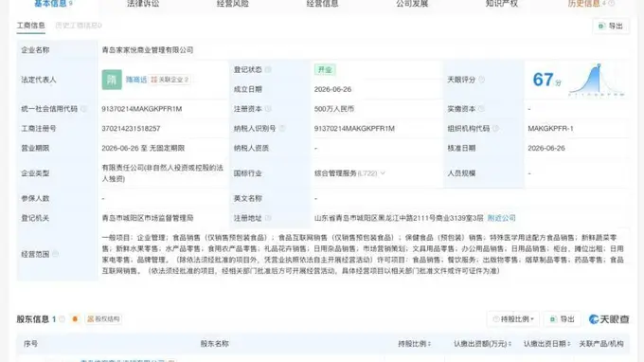
Task: Click the 登记机关 value 青岛市城阳区市场监督管理局
Action: pos(148,218)
